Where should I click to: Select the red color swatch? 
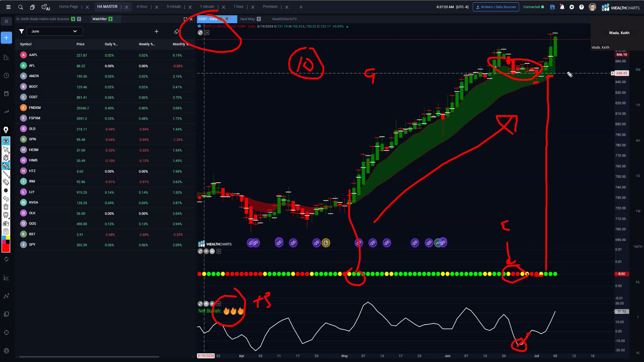(6, 248)
